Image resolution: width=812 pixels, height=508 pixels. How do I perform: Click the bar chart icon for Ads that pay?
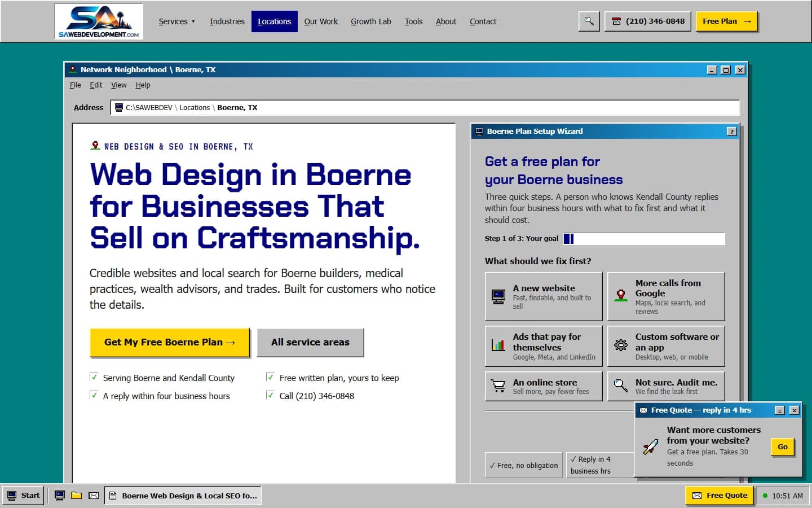coord(498,345)
